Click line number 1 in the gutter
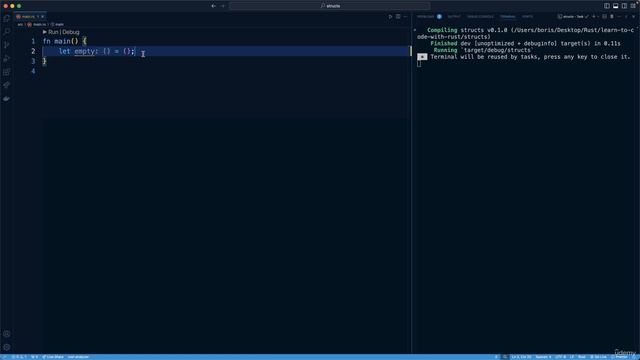The width and height of the screenshot is (640, 360). (33, 41)
